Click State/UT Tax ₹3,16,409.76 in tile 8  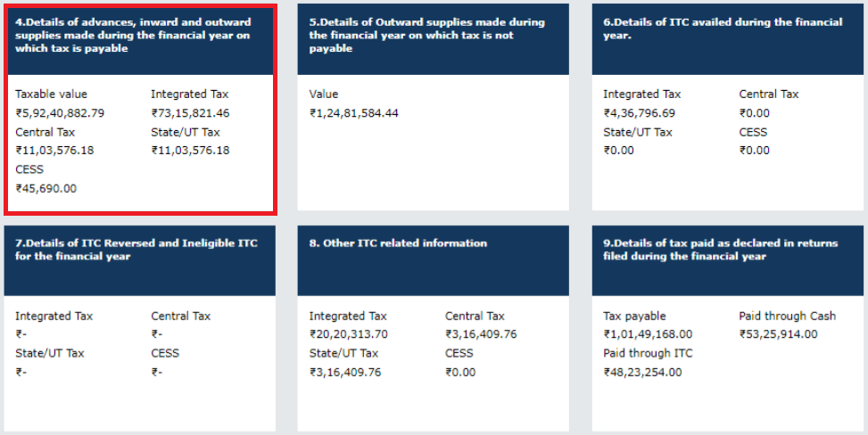tap(345, 373)
